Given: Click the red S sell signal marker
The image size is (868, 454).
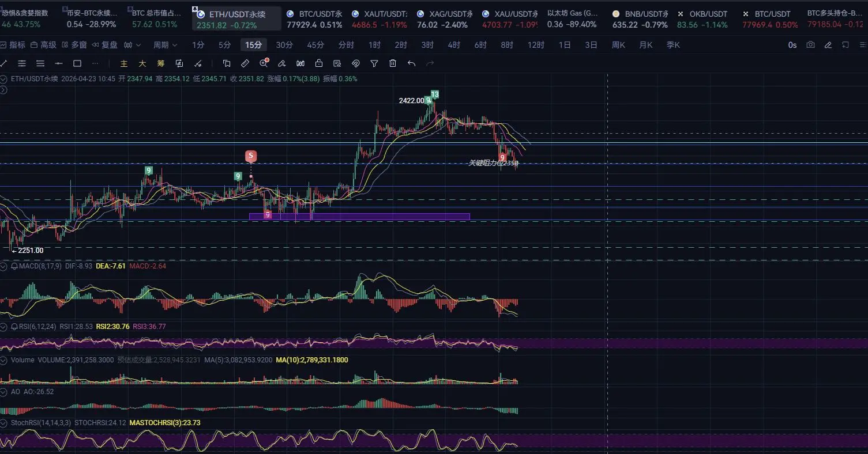Looking at the screenshot, I should [251, 156].
